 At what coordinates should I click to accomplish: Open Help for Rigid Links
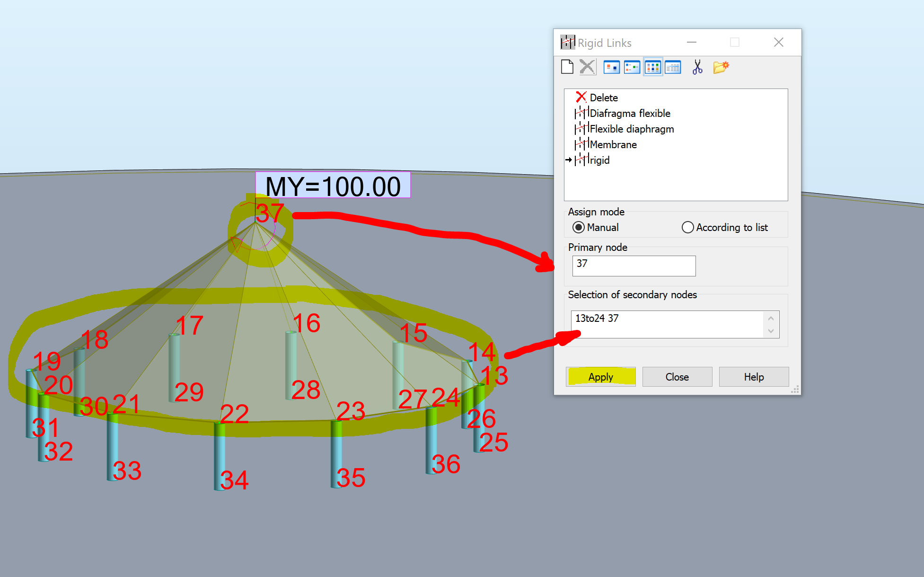point(753,377)
